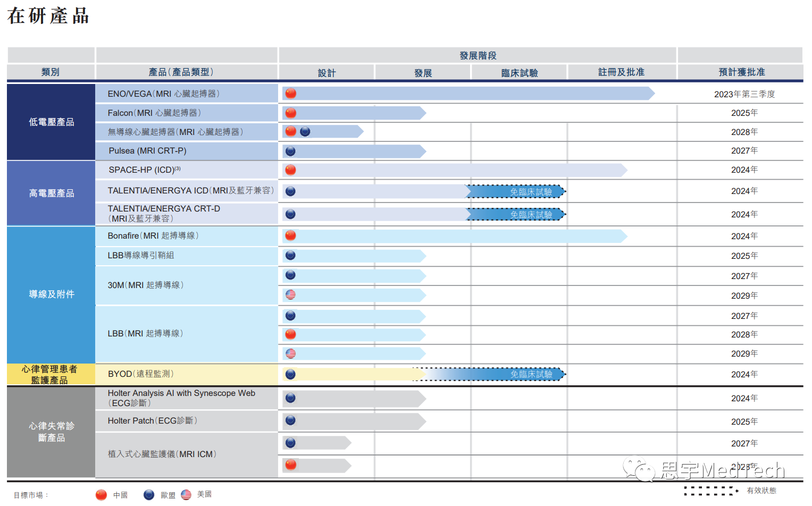This screenshot has height=506, width=812.
Task: Toggle the 免臨床試驗 badge on TALENTIA/ENERGYA ICD row
Action: [531, 191]
